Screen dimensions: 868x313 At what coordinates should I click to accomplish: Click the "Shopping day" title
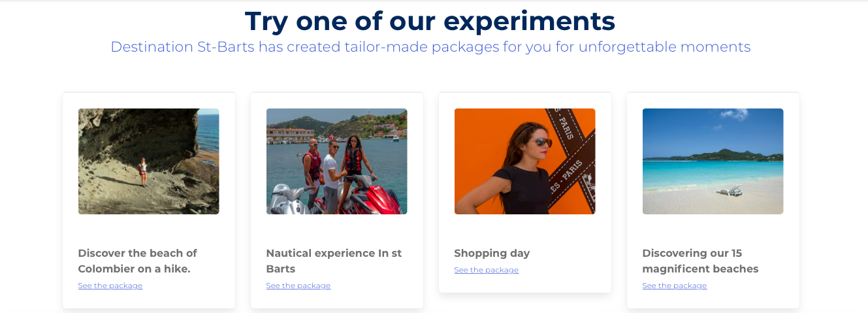pyautogui.click(x=492, y=253)
